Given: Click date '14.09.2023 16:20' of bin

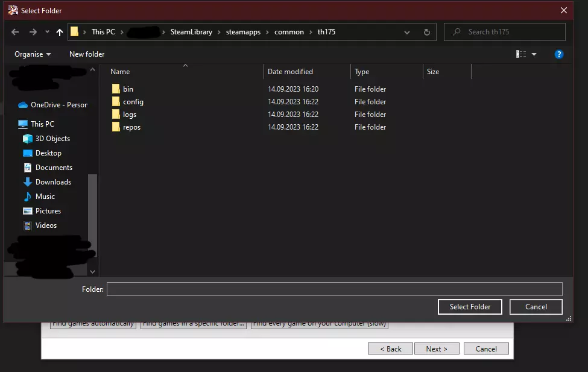Looking at the screenshot, I should click(293, 89).
